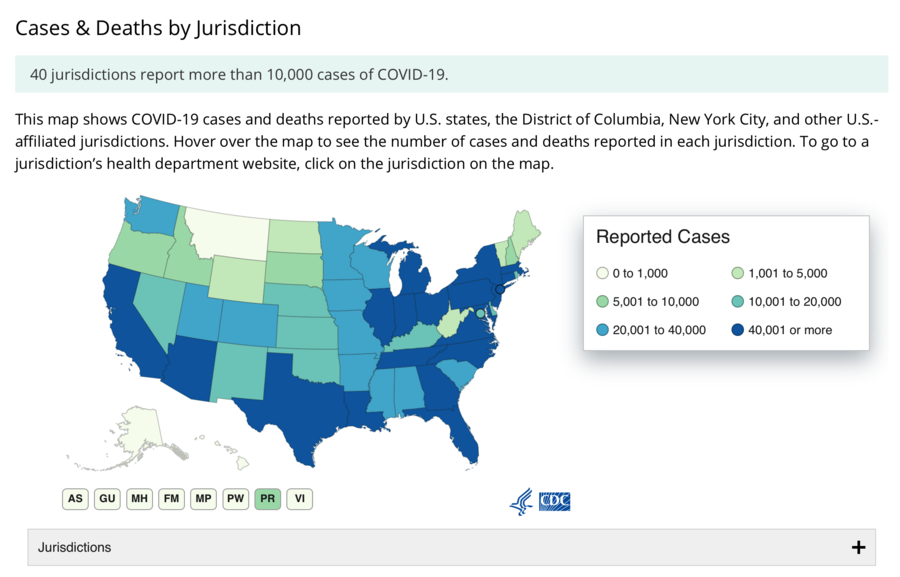The image size is (900, 577).
Task: Click the HHS eagle logo icon
Action: coord(521,501)
